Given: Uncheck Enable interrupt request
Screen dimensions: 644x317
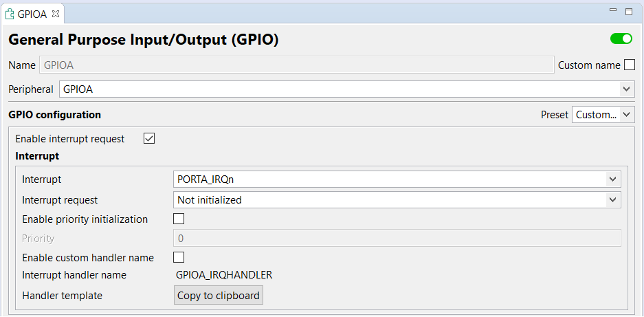Looking at the screenshot, I should click(x=149, y=138).
